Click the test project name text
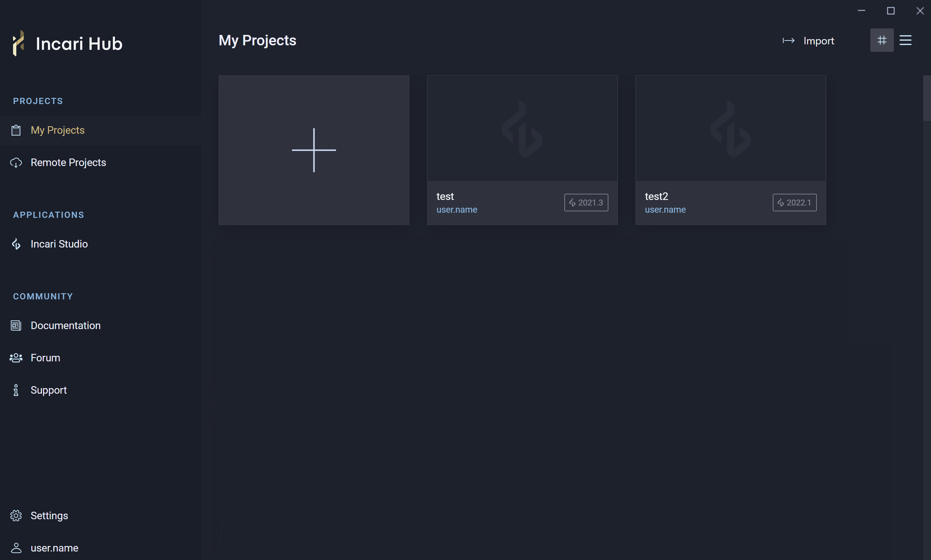Viewport: 931px width, 560px height. 445,197
